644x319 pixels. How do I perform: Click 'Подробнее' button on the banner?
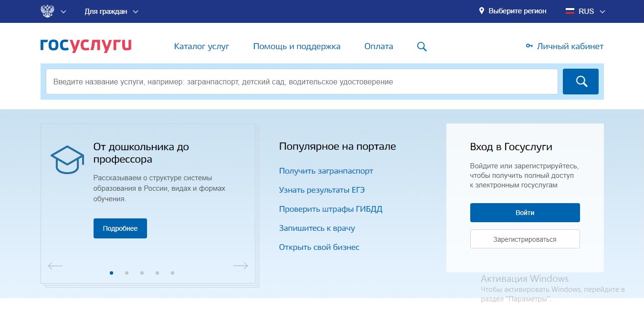(120, 228)
